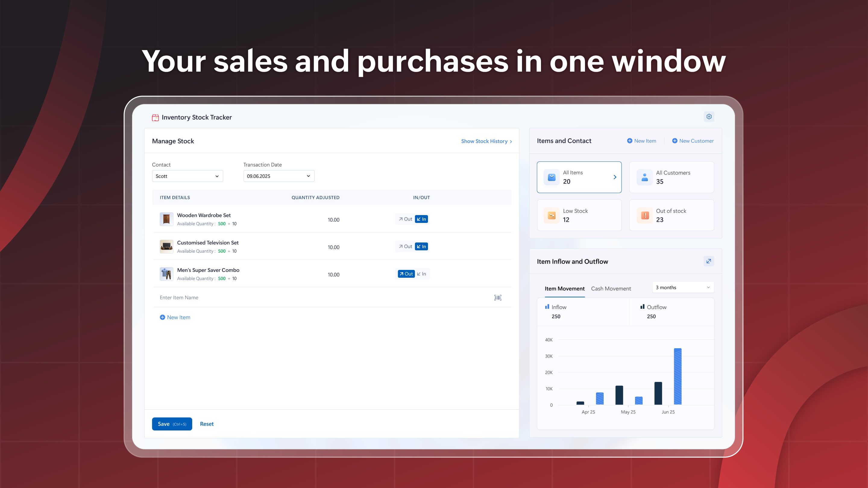Image resolution: width=868 pixels, height=488 pixels.
Task: Set Men's Super Saver Combo to Out
Action: tap(406, 274)
